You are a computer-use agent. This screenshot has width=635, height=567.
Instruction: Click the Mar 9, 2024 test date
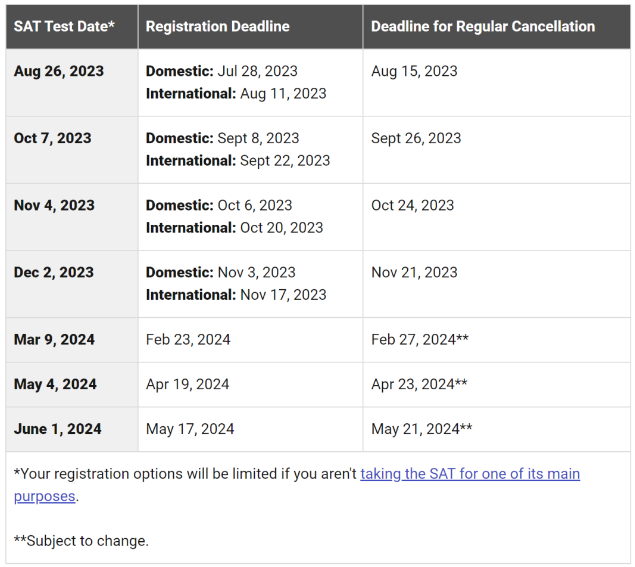pyautogui.click(x=54, y=339)
